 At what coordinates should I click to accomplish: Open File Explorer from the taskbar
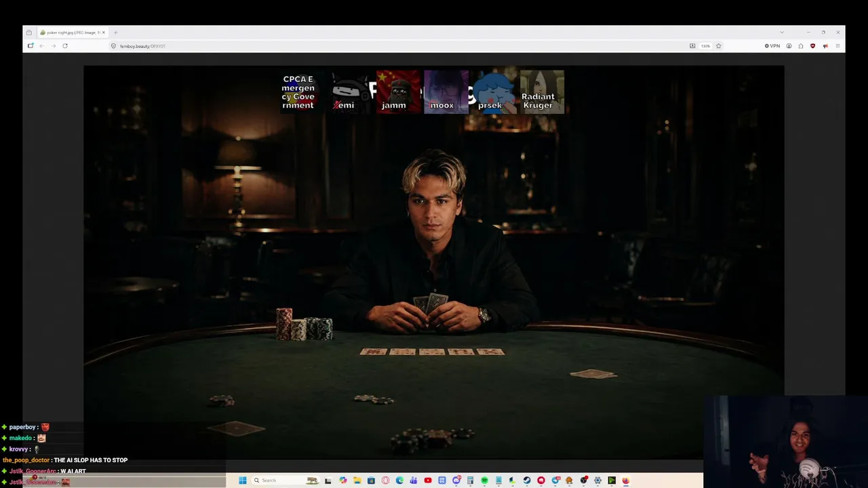357,481
